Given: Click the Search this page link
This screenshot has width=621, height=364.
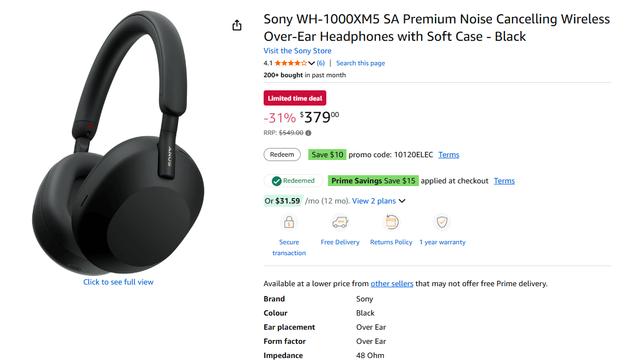Looking at the screenshot, I should pyautogui.click(x=361, y=63).
